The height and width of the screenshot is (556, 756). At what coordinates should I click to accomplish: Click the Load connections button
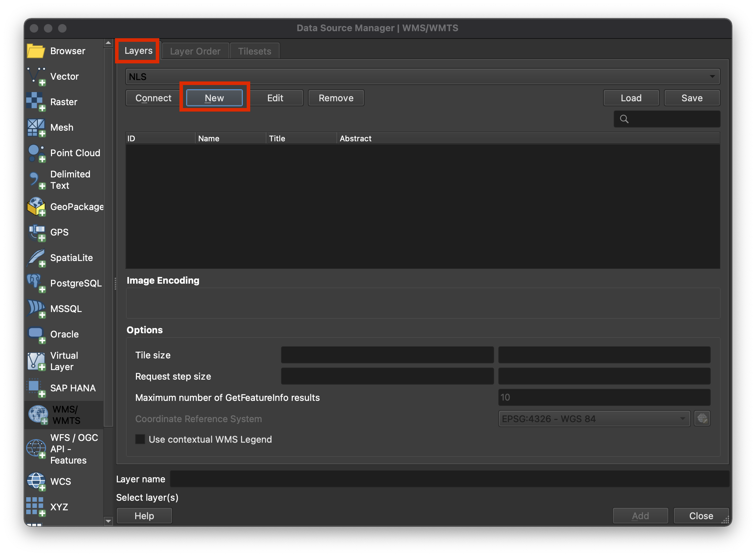[631, 98]
